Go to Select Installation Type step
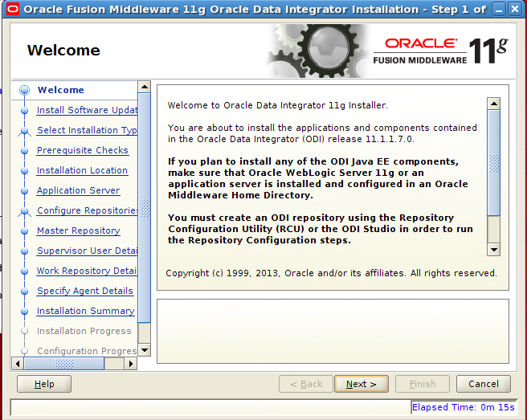The width and height of the screenshot is (527, 420). (87, 130)
